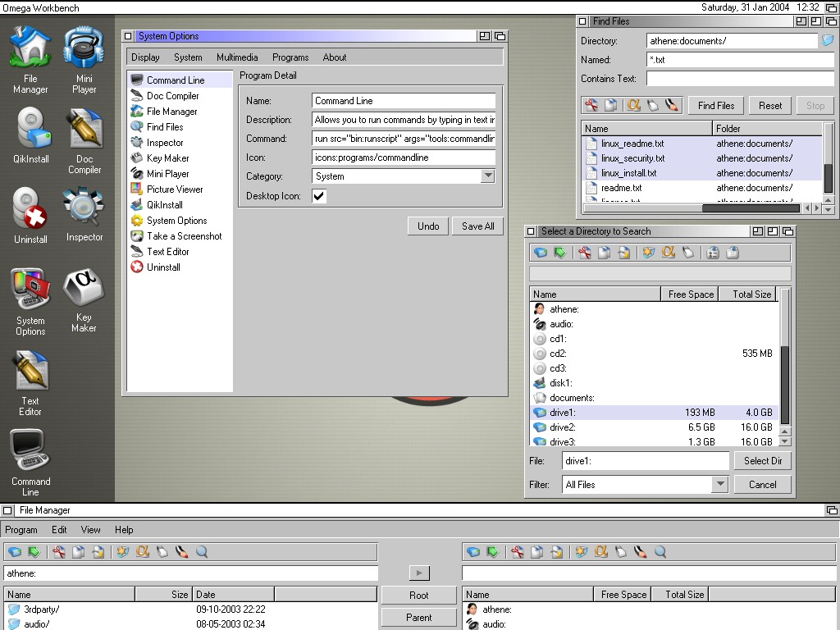Click magnifier icon in File Manager left toolbar
Screen dimensions: 840x630
pyautogui.click(x=202, y=552)
